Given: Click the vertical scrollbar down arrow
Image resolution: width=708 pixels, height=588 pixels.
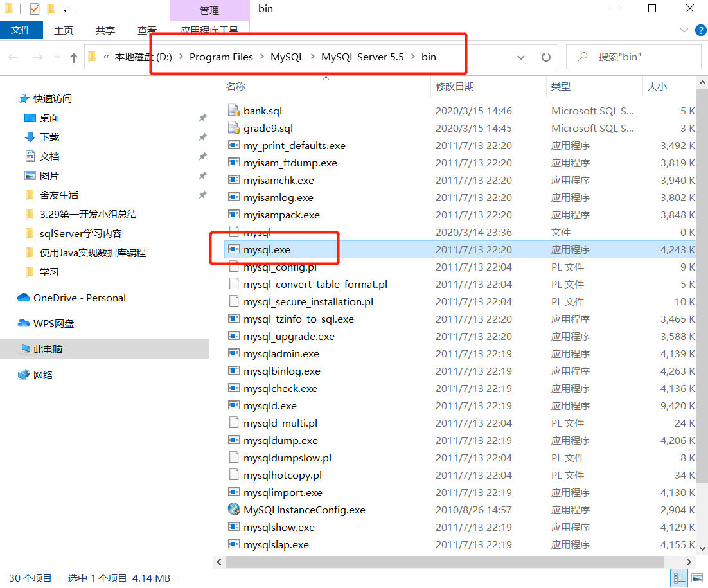Looking at the screenshot, I should coord(703,548).
